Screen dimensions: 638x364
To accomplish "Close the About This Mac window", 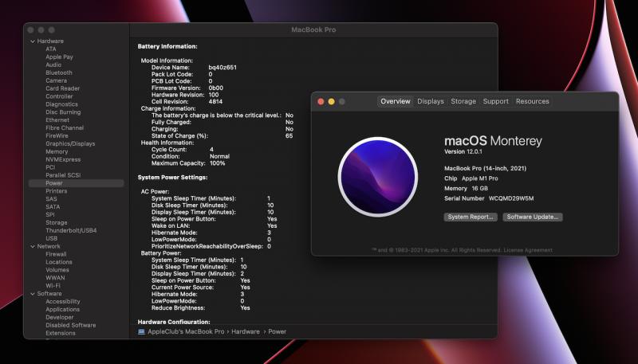I will (x=321, y=102).
